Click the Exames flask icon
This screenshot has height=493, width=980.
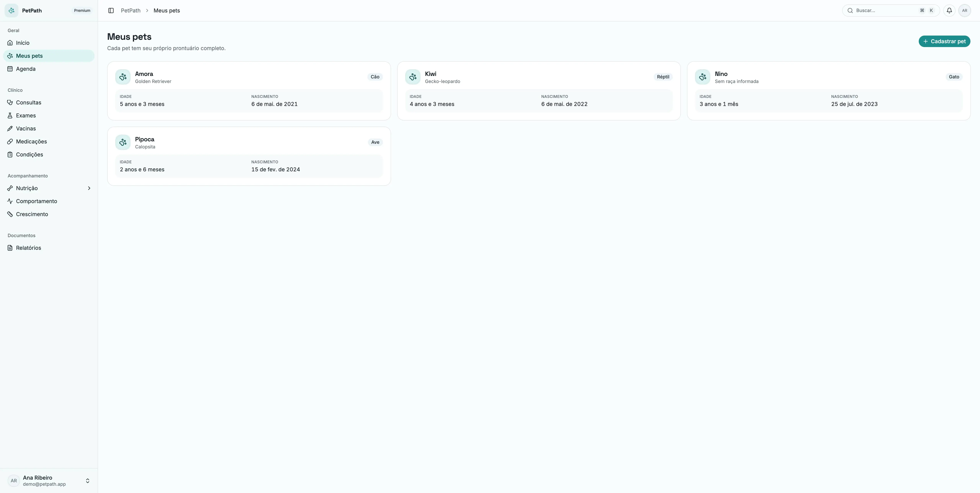point(10,116)
